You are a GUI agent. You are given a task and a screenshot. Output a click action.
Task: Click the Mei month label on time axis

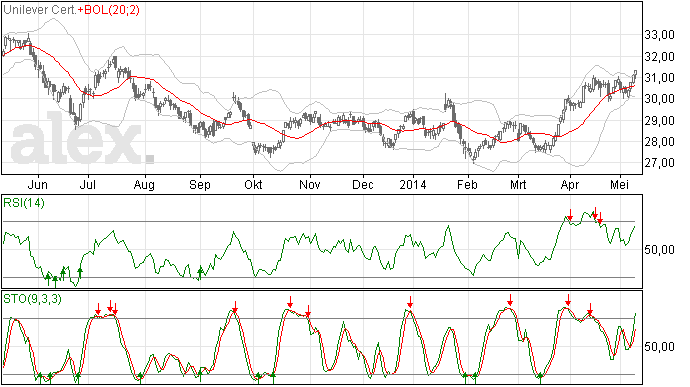(620, 184)
